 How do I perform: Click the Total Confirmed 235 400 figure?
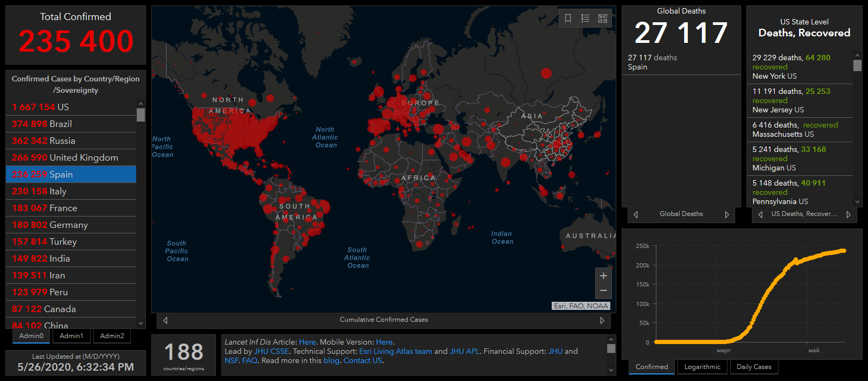pyautogui.click(x=76, y=41)
